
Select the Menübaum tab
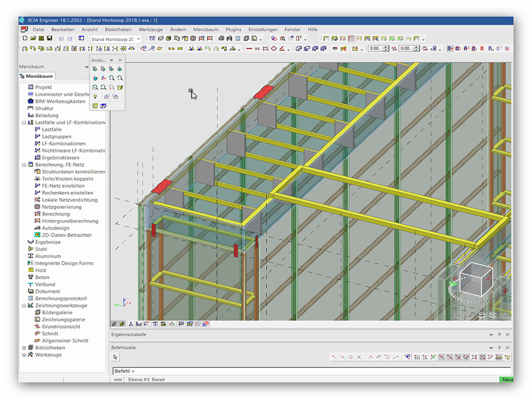37,76
